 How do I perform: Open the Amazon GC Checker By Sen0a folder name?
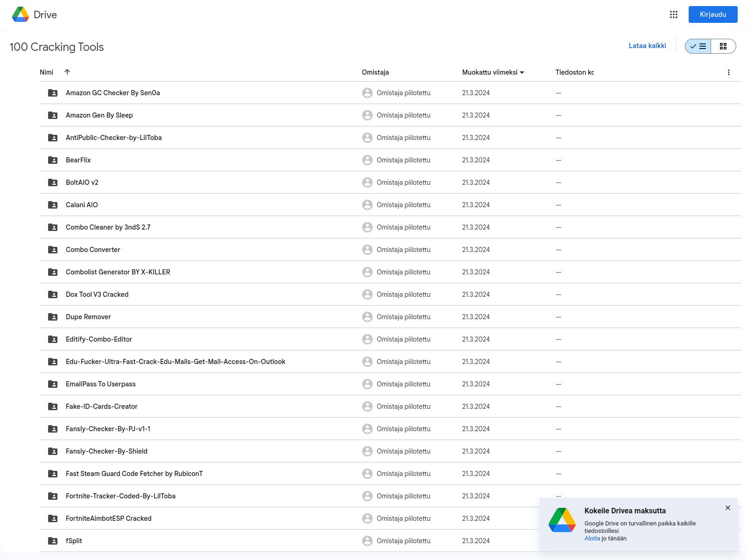[113, 93]
